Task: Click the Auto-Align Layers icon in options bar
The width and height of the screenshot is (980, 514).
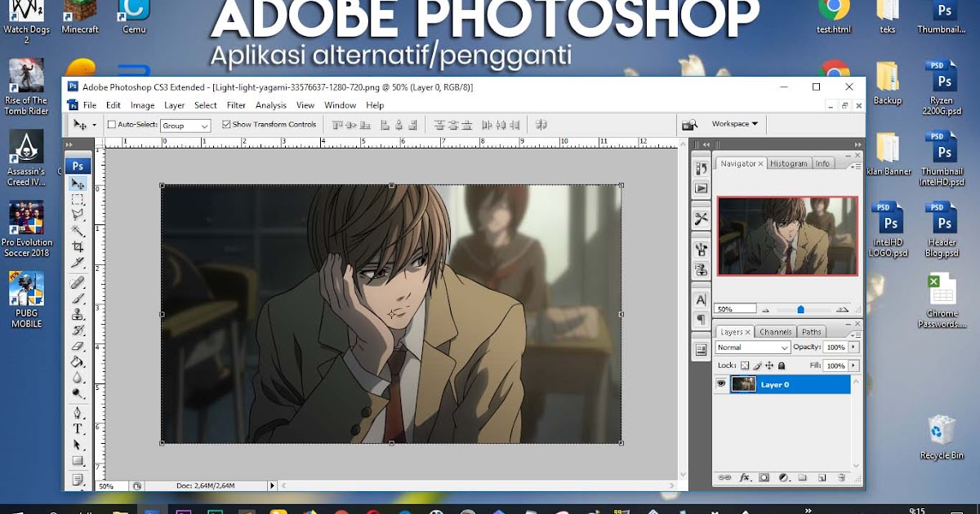Action: click(541, 125)
